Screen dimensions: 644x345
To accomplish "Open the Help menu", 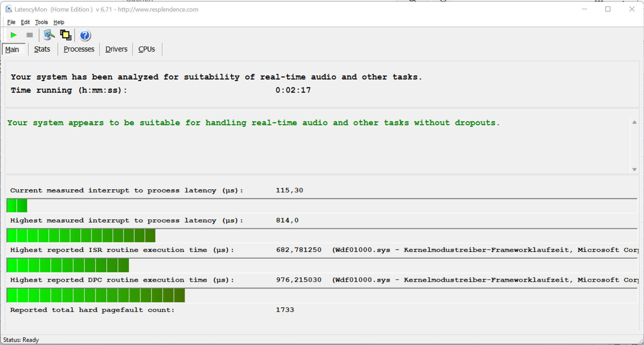I will [59, 22].
